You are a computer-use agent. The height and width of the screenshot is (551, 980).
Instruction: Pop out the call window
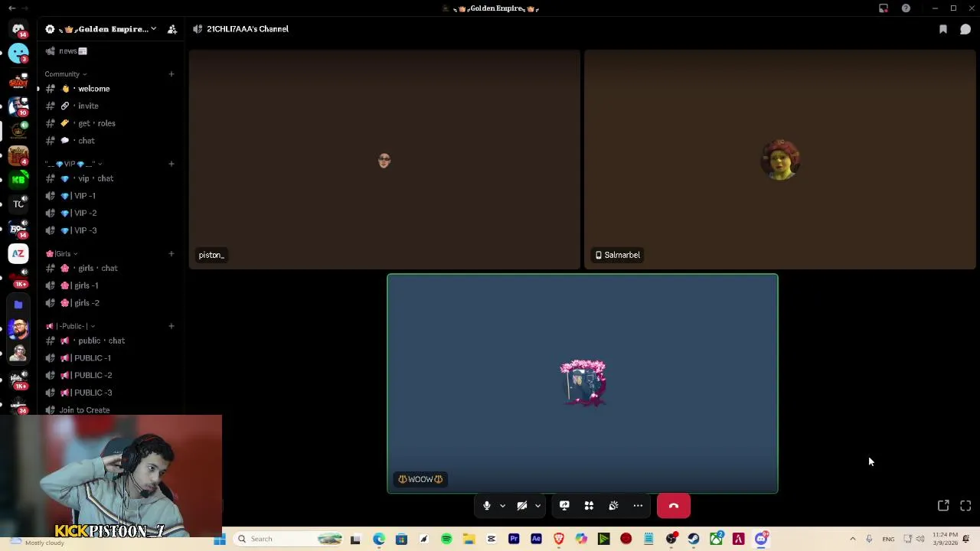(943, 506)
